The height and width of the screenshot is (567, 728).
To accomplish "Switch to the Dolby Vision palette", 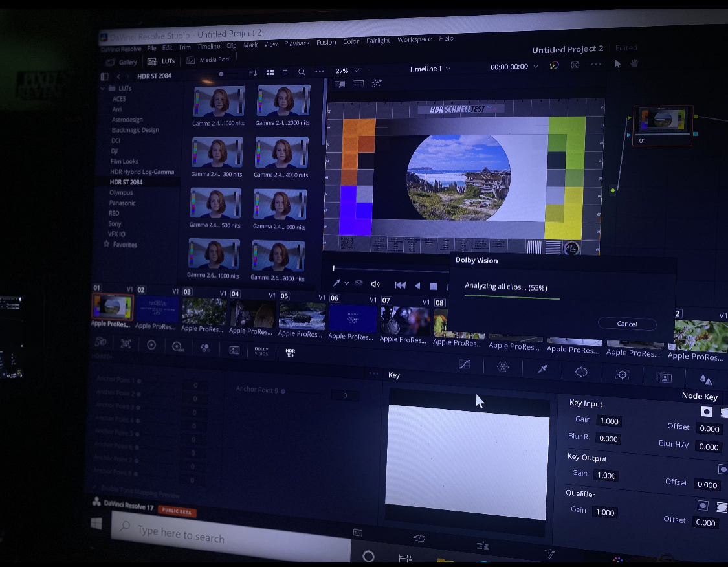I will [x=261, y=351].
